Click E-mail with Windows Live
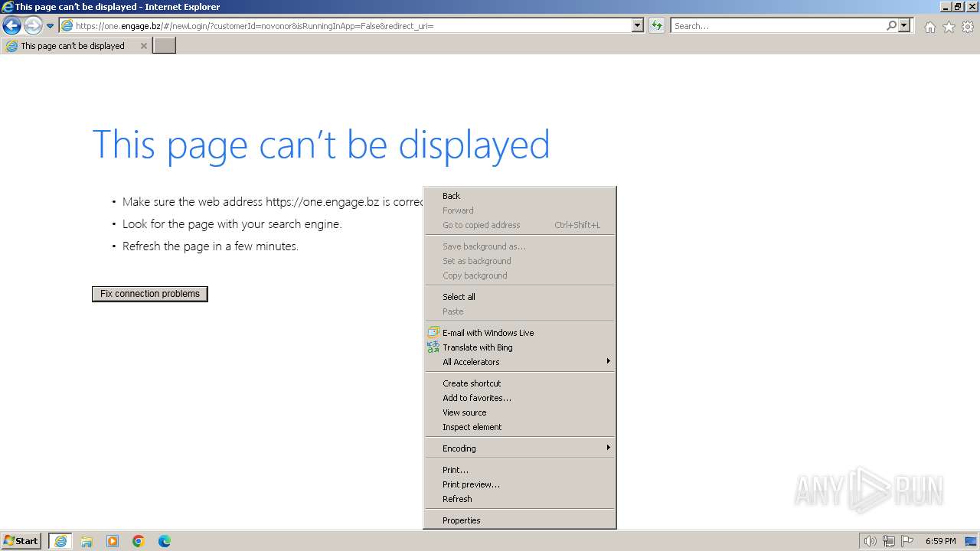The height and width of the screenshot is (551, 980). 520,333
